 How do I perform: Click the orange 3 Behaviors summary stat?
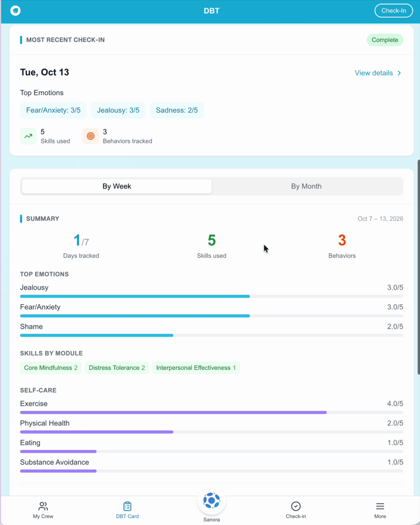point(342,246)
